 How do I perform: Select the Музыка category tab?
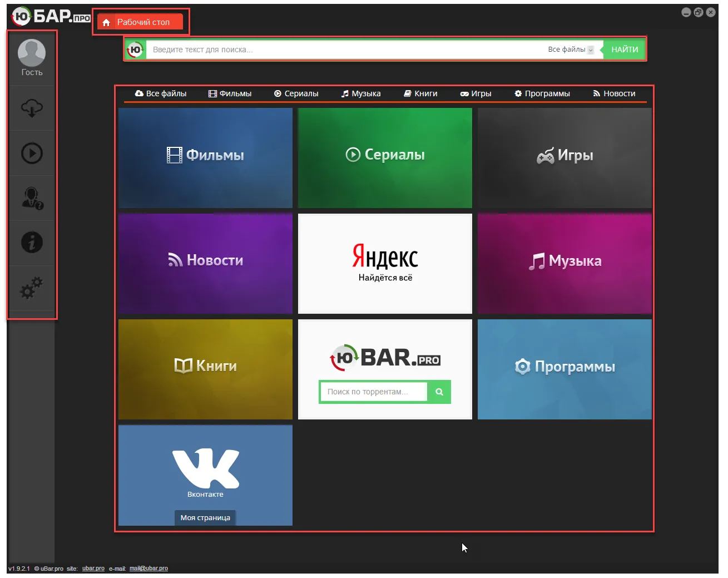tap(361, 93)
